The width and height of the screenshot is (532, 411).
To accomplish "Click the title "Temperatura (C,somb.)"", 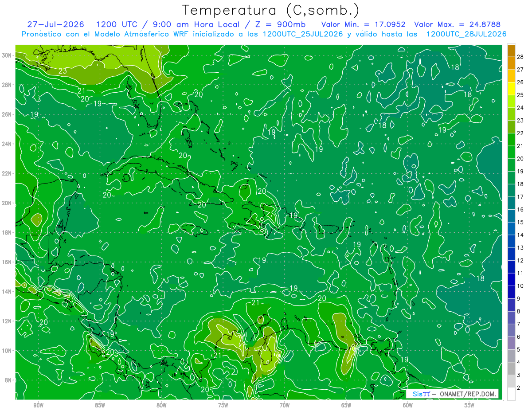I will (270, 10).
